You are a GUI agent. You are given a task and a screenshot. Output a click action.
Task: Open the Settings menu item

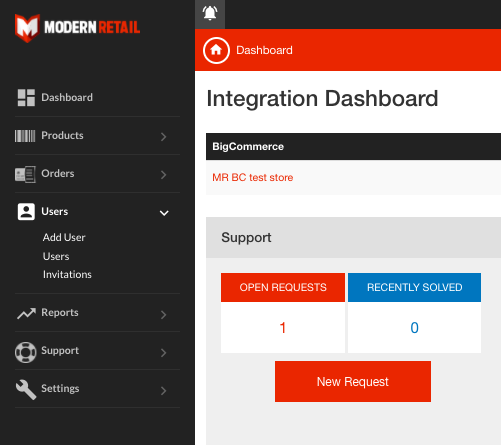pos(60,388)
